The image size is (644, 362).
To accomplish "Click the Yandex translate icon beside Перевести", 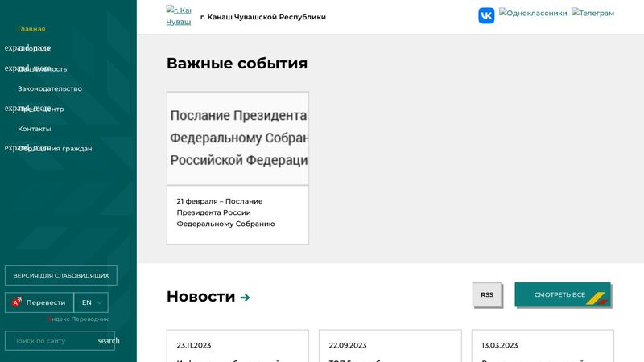I will (x=16, y=302).
